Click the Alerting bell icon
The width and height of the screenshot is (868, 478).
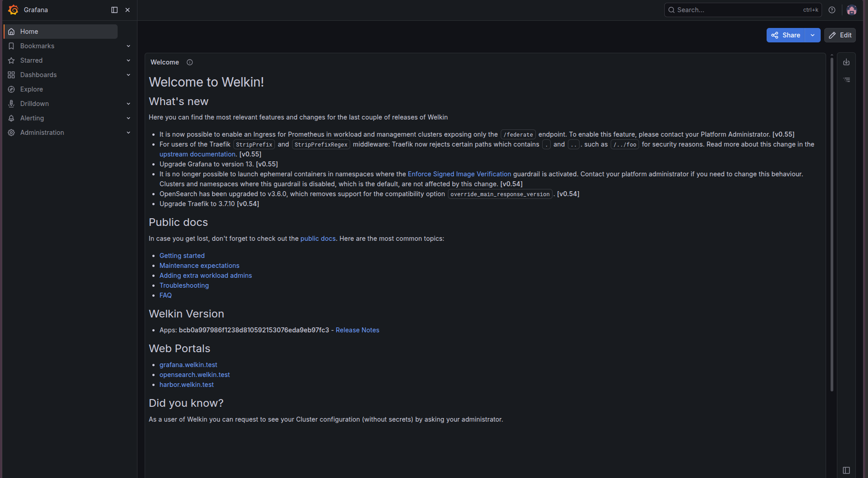(11, 118)
